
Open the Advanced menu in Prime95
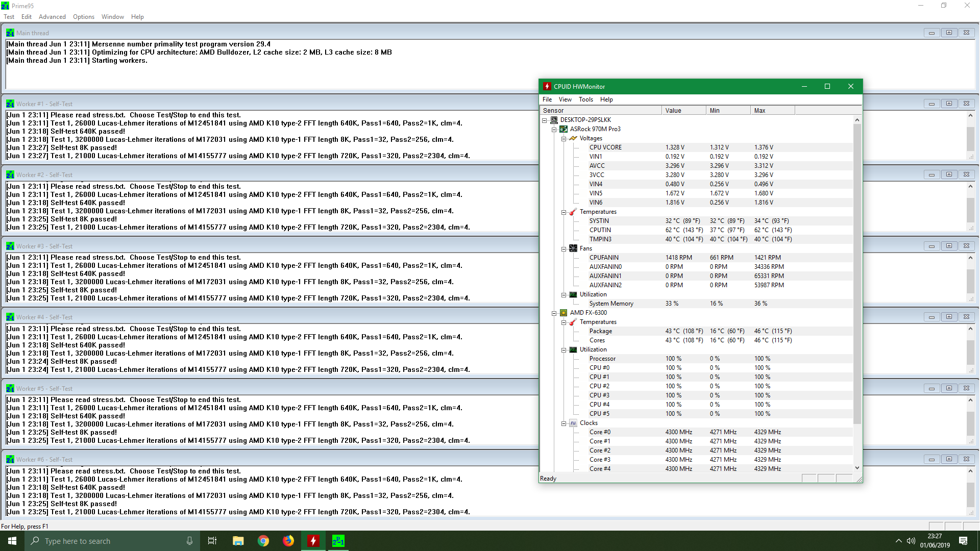tap(52, 17)
